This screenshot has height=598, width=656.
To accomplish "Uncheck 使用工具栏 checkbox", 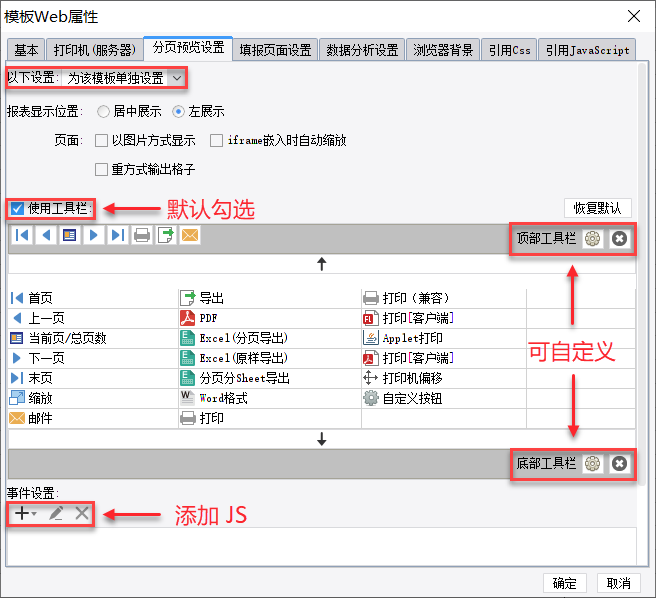I will 17,208.
